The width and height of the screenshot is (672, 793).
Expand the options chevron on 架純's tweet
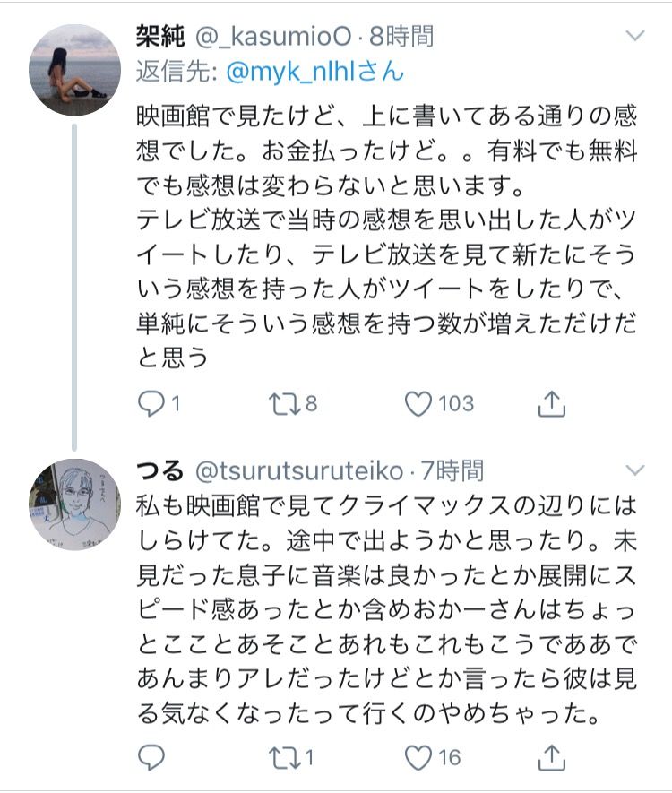tap(634, 37)
